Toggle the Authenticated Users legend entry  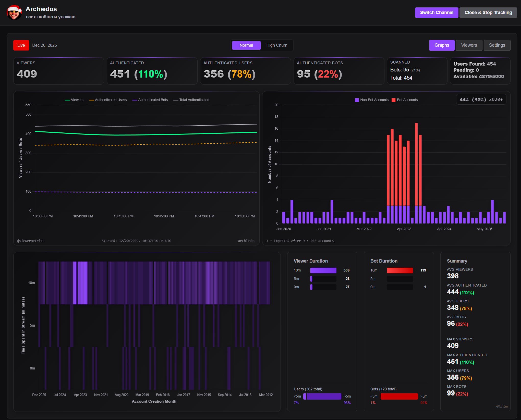[x=108, y=100]
